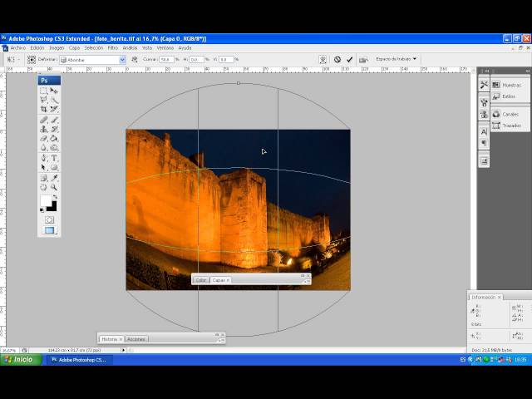The height and width of the screenshot is (399, 532).
Task: Open the Muestras panel
Action: point(510,85)
